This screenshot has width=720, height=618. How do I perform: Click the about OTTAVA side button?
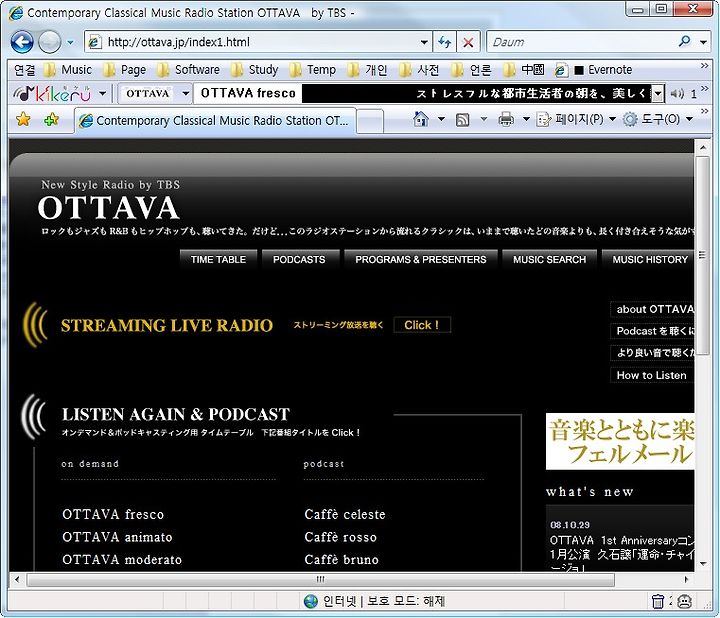pos(652,309)
